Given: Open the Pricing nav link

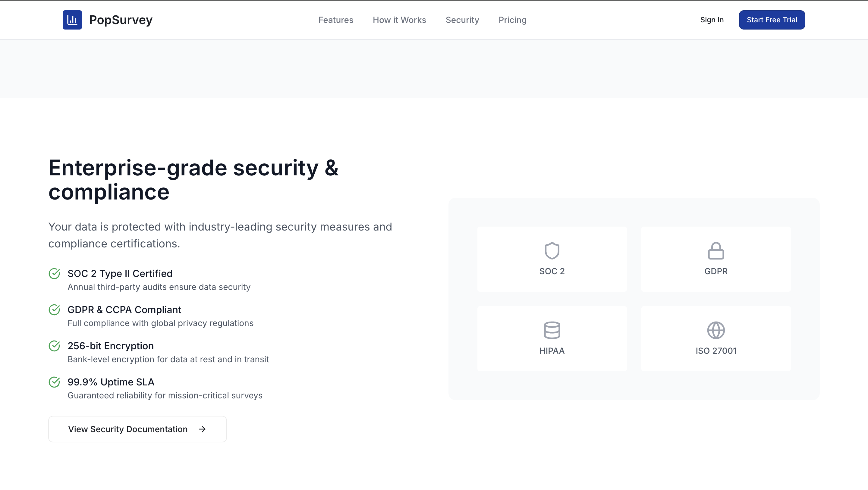Looking at the screenshot, I should tap(512, 20).
